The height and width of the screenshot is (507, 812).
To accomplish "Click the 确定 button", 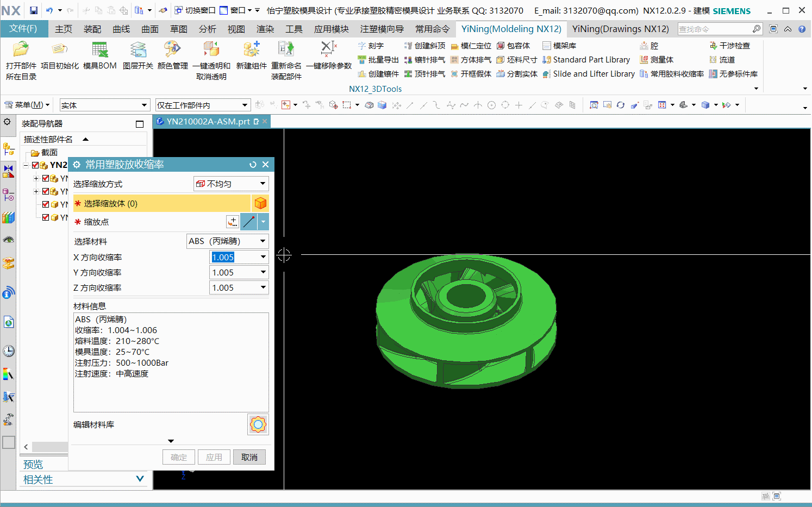I will point(179,457).
